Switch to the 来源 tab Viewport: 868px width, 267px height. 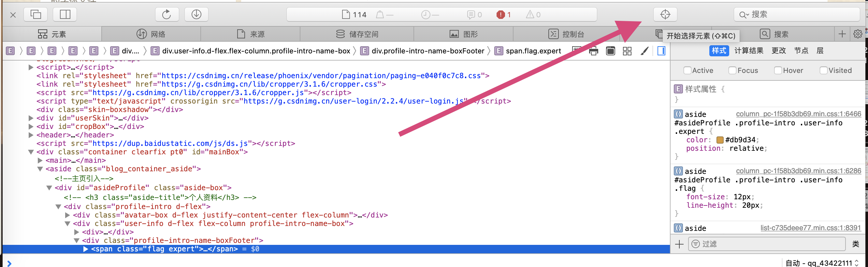click(x=250, y=34)
